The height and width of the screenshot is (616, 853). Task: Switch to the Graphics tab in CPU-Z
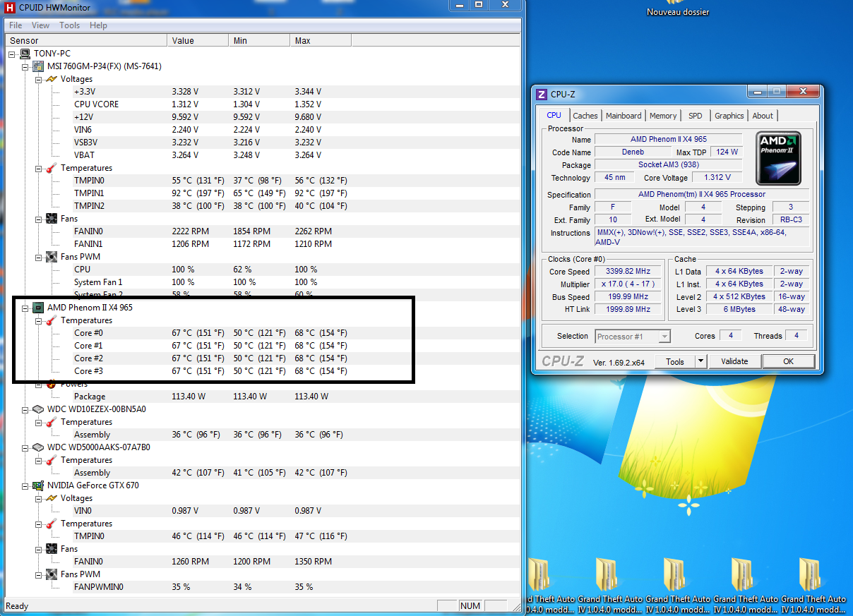tap(729, 116)
